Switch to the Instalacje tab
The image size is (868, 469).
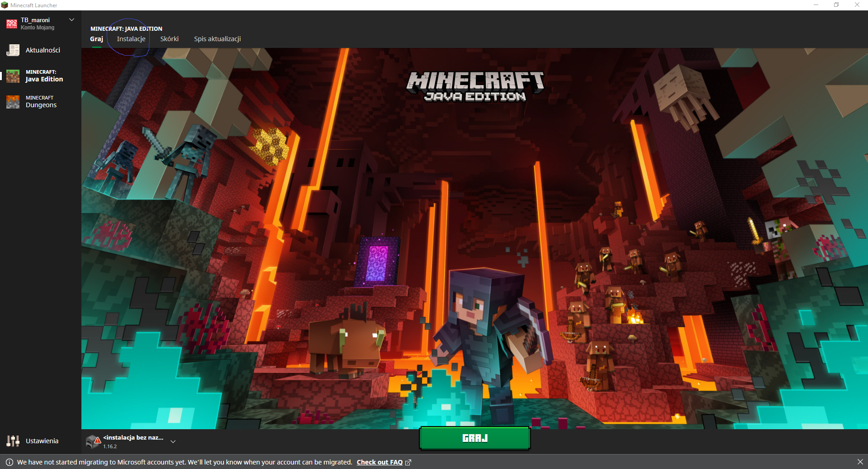(x=131, y=39)
